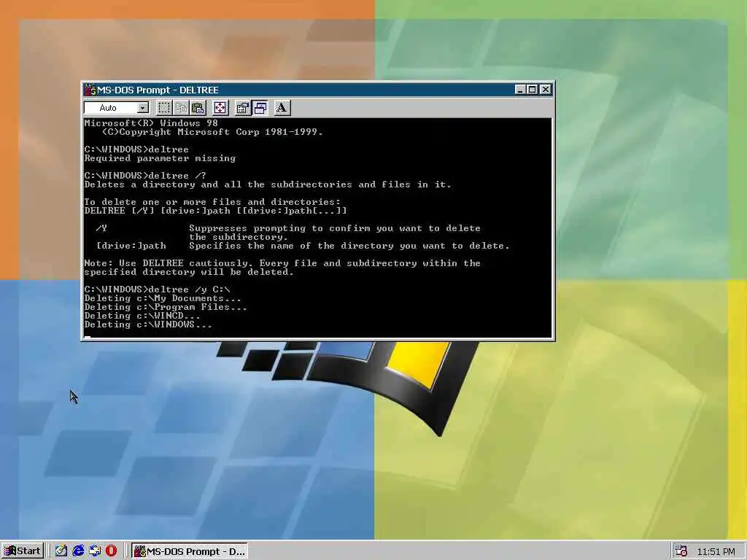Launch Internet Explorer from quick launch
Viewport: 747px width, 560px height.
pos(77,551)
